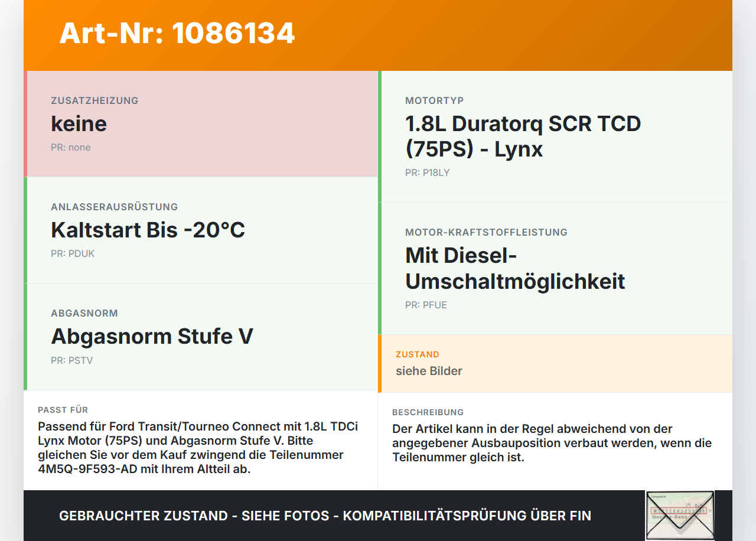The image size is (756, 541).
Task: Select the 'ZUSATZHEIZUNG' label
Action: click(94, 100)
